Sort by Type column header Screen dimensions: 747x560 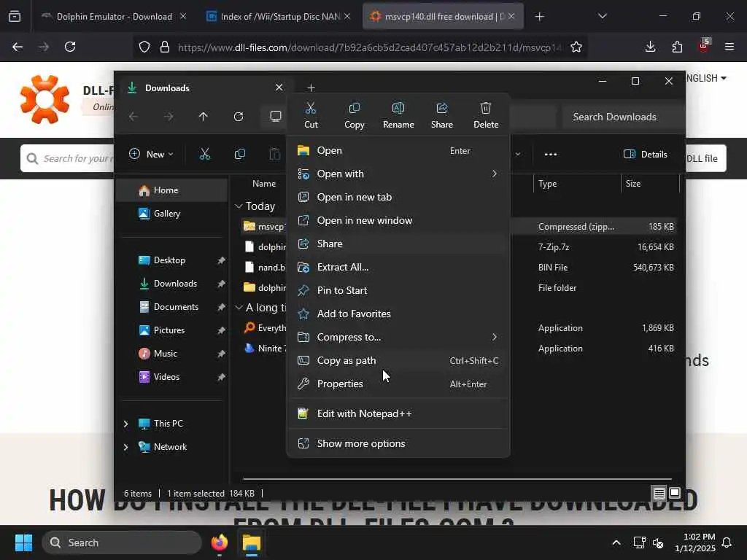(x=577, y=183)
